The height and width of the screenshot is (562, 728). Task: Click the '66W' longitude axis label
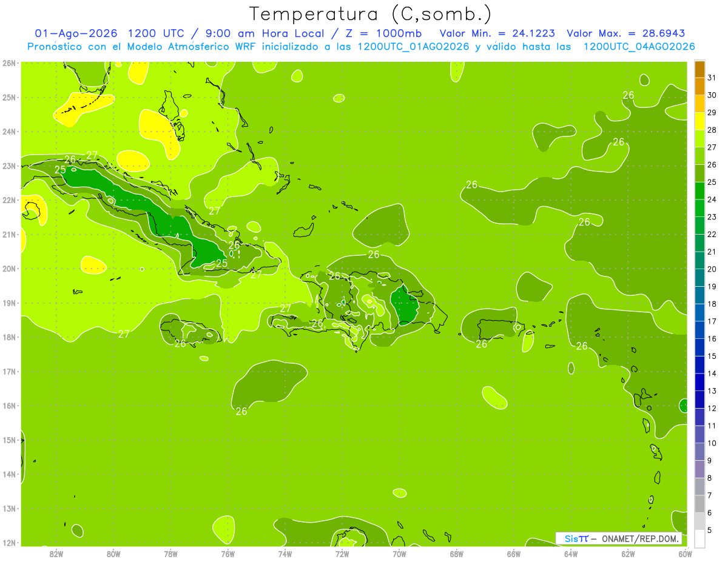[514, 554]
